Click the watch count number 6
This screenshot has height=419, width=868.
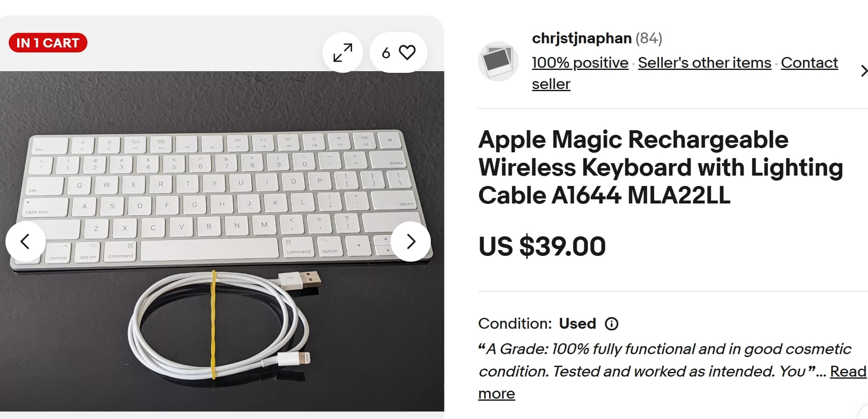[x=386, y=53]
